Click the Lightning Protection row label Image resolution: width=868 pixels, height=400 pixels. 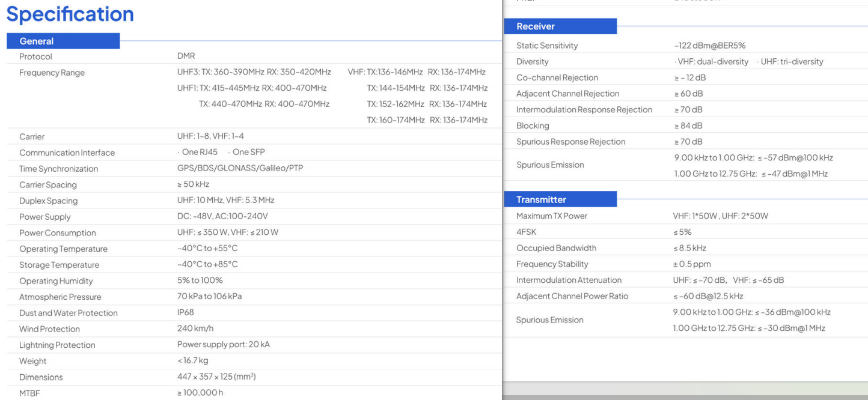[57, 345]
